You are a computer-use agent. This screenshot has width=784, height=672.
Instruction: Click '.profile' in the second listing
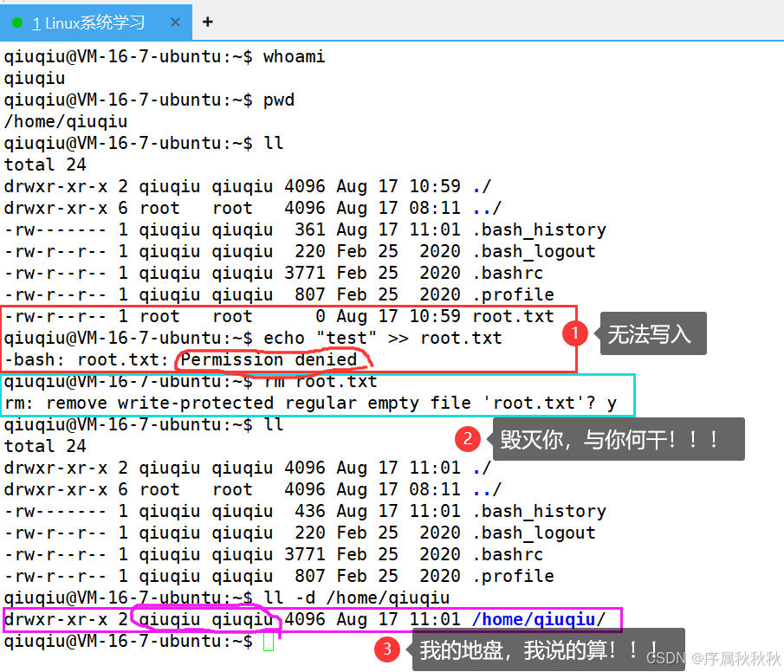[513, 576]
